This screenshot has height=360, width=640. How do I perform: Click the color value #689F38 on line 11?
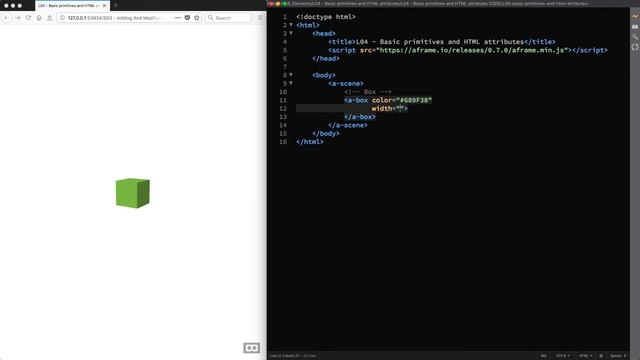pyautogui.click(x=414, y=100)
